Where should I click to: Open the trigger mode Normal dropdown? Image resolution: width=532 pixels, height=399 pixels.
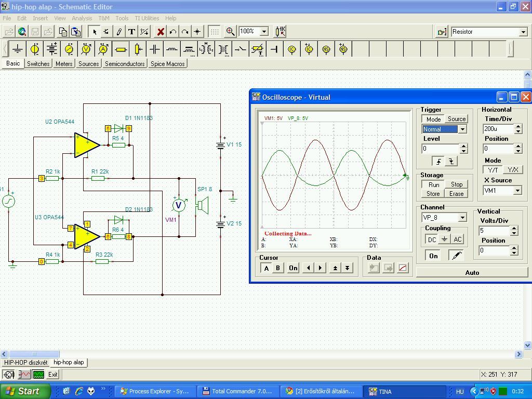[x=462, y=129]
